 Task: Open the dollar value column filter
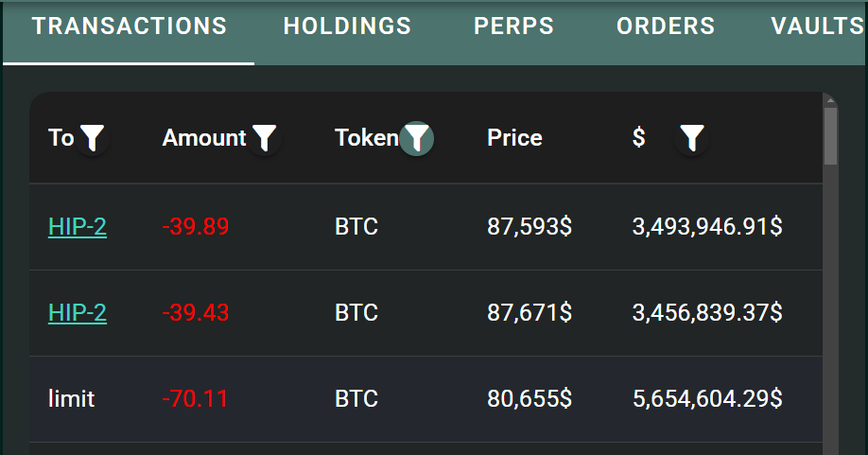691,138
